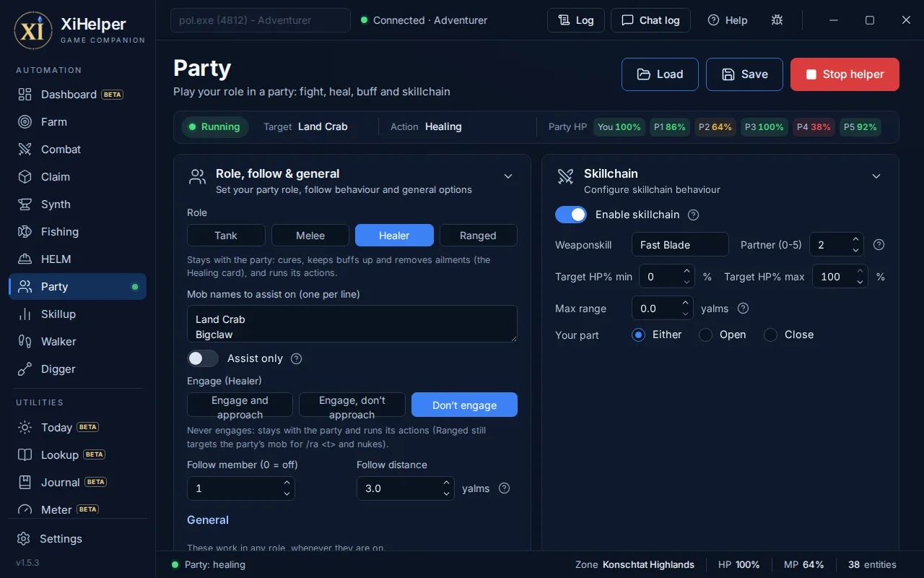Open the Chat log

650,20
